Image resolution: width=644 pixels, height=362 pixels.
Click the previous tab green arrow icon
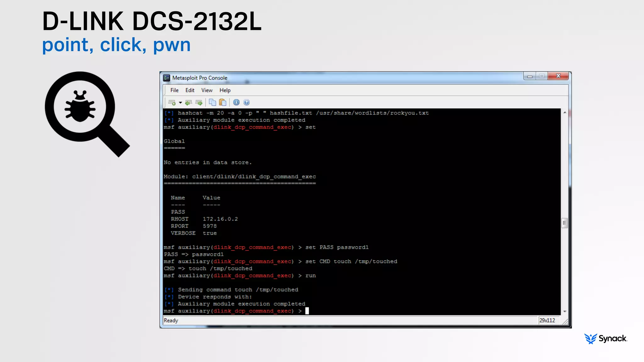click(189, 102)
